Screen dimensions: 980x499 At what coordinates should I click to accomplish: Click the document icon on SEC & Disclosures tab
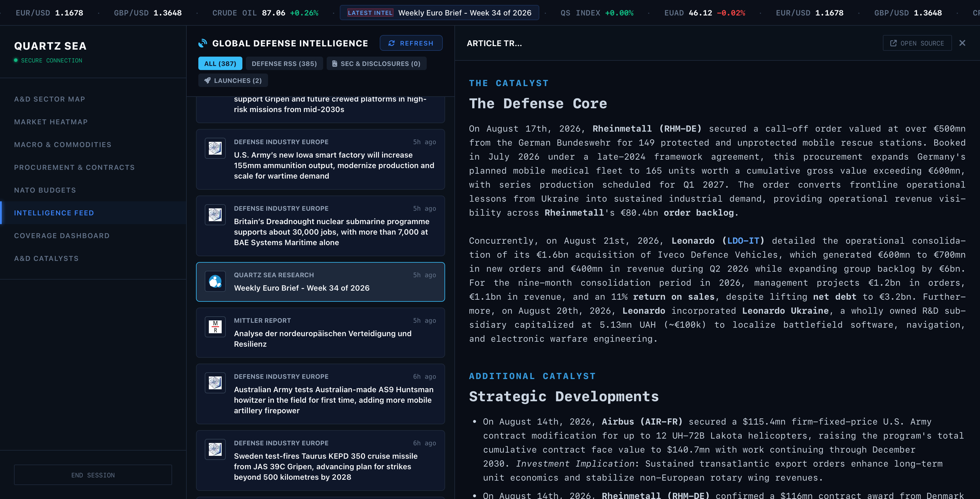(x=335, y=64)
